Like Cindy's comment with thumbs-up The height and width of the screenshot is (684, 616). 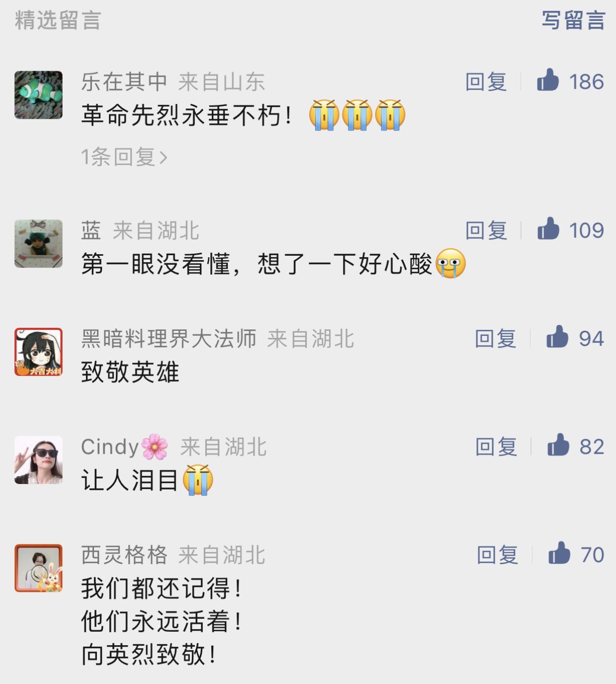tap(558, 445)
